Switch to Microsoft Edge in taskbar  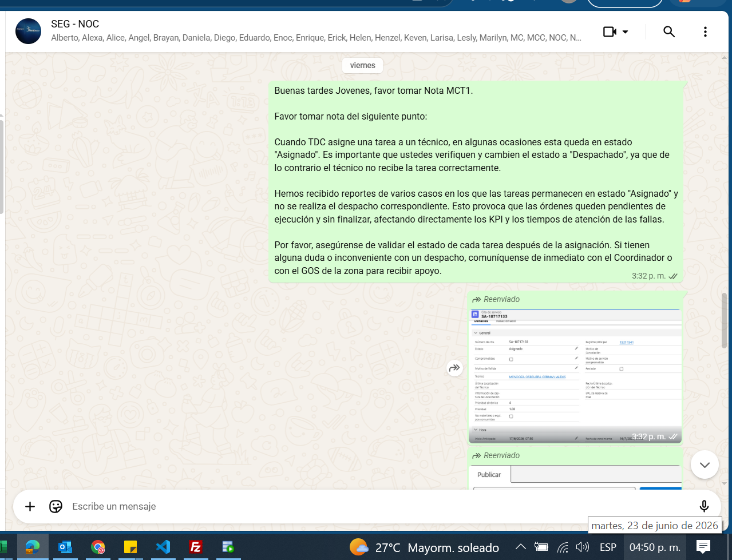(x=33, y=547)
